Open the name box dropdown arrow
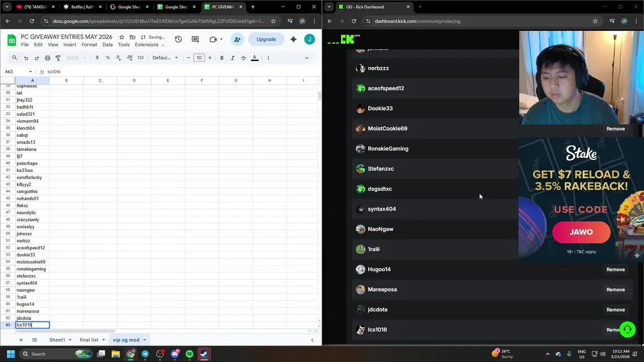 point(30,72)
